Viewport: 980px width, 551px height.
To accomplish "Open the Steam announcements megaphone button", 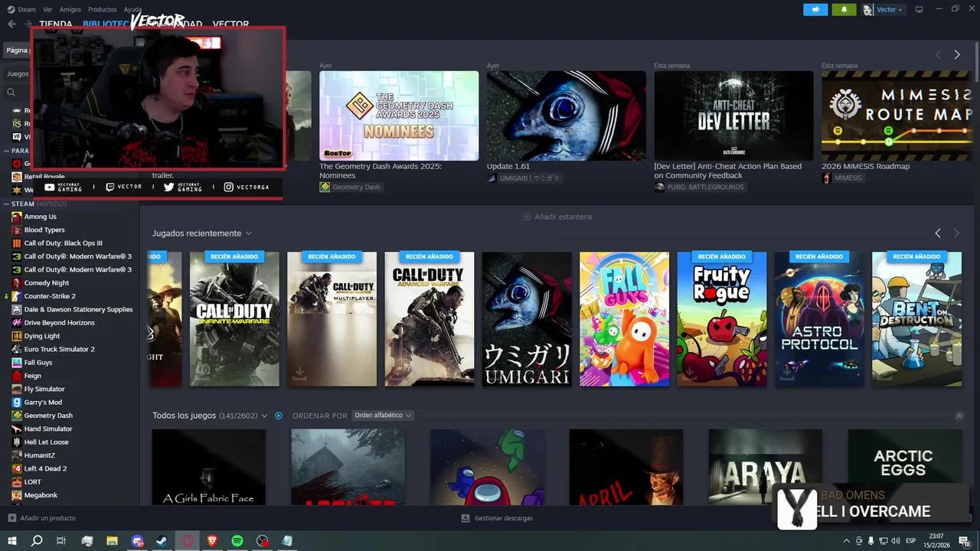I will 815,9.
